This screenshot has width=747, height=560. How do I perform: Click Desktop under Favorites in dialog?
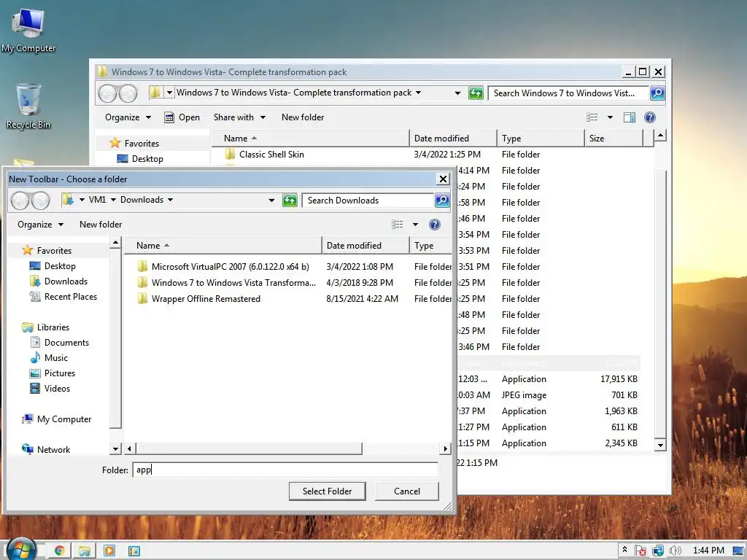[53, 266]
